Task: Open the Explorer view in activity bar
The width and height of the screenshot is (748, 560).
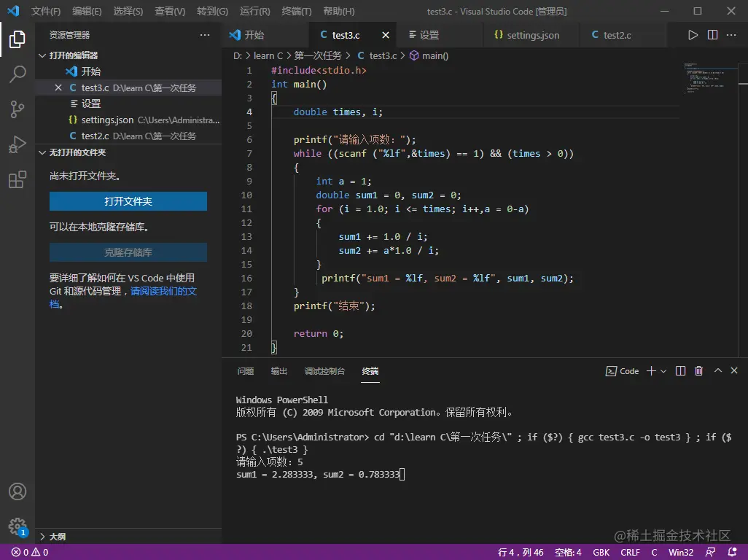Action: click(17, 39)
